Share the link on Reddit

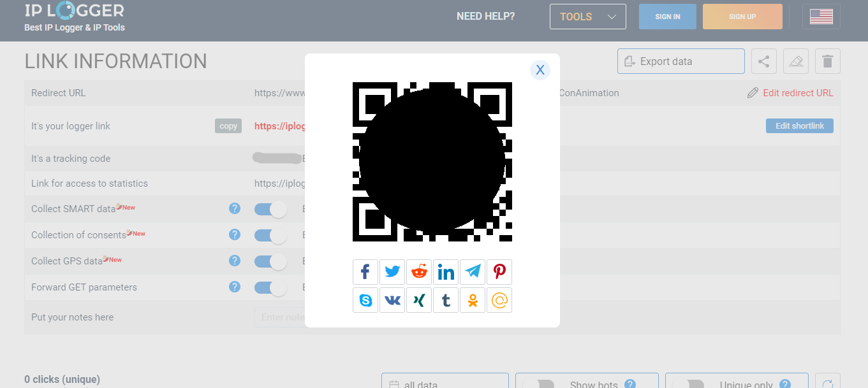point(419,272)
